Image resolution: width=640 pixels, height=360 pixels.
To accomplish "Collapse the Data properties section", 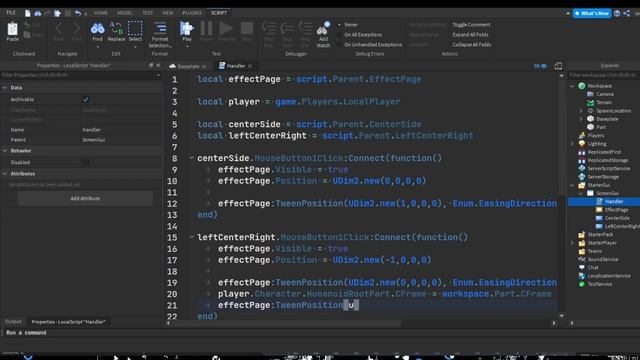I will click(5, 88).
